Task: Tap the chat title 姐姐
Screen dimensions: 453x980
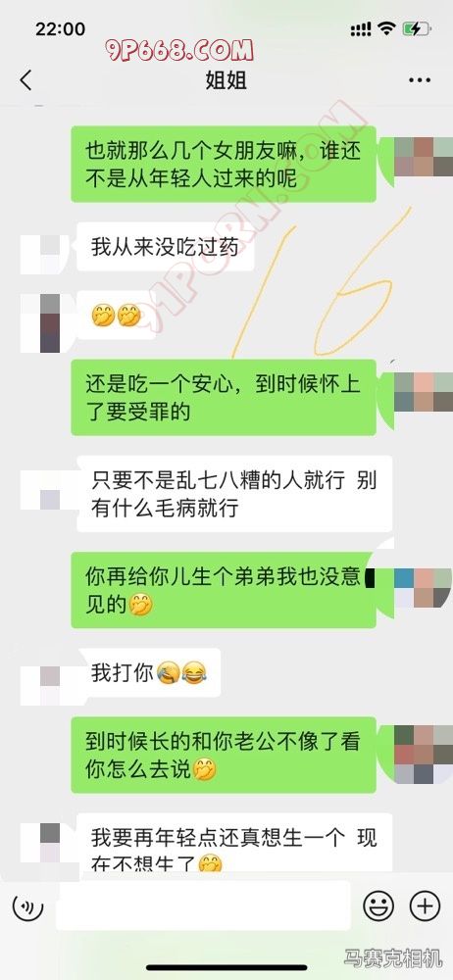Action: (226, 80)
